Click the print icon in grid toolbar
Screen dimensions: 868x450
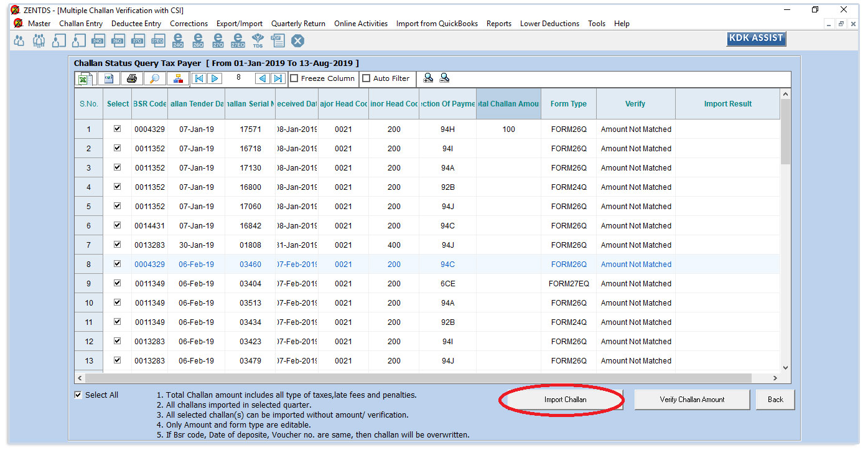tap(131, 78)
